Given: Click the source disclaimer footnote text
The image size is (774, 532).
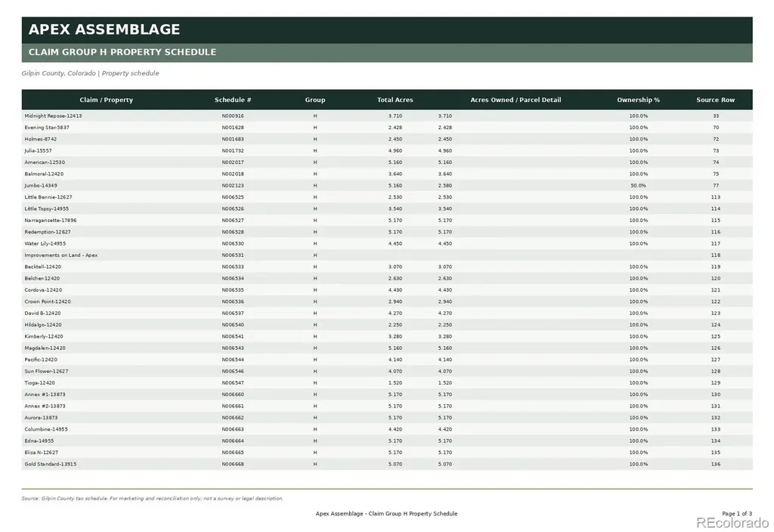Looking at the screenshot, I should point(153,499).
